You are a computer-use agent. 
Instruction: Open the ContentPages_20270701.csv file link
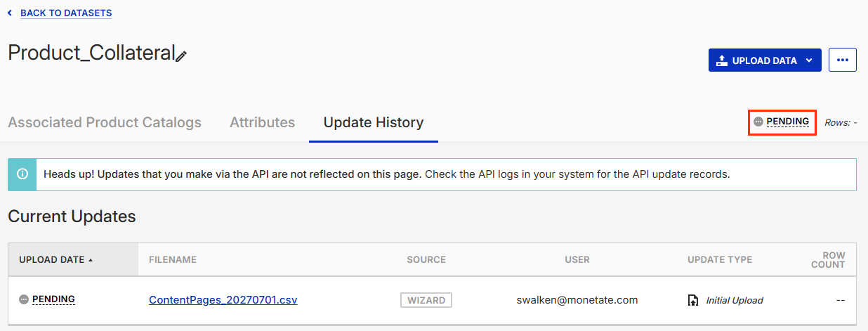[x=223, y=300]
